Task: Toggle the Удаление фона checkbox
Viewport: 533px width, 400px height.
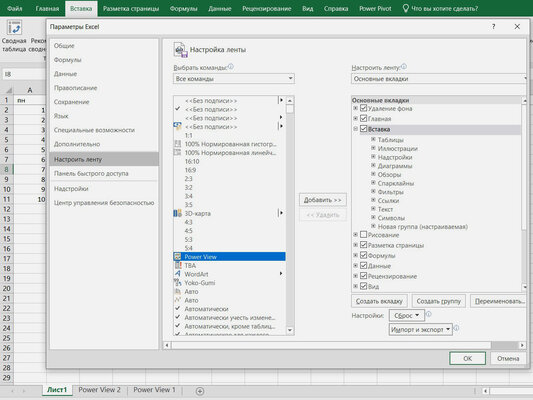Action: coord(363,108)
